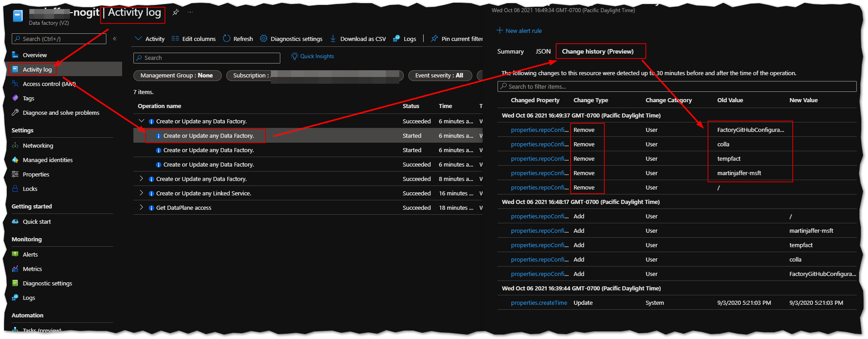Open the Event severity filter
868x339 pixels.
pyautogui.click(x=440, y=76)
